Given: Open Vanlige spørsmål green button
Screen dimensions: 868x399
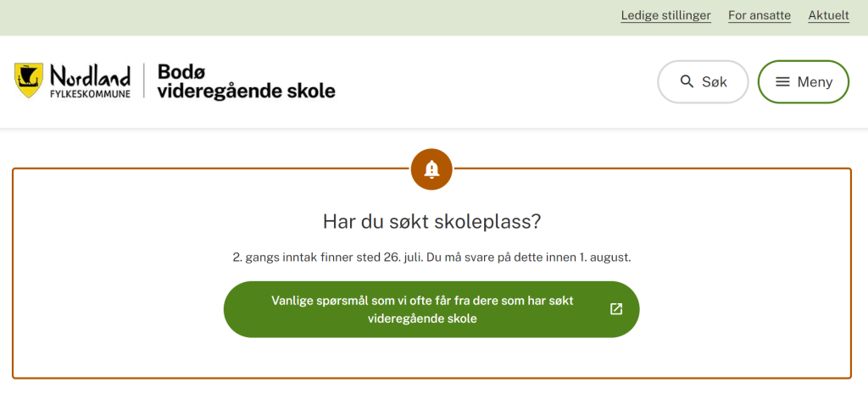Looking at the screenshot, I should pos(431,309).
